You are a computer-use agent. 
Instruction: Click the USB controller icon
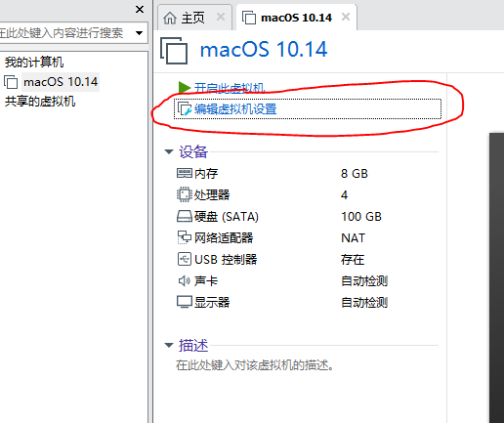point(185,259)
